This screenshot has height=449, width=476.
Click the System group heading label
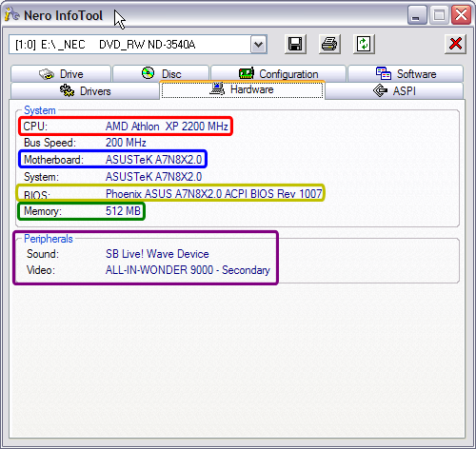40,110
